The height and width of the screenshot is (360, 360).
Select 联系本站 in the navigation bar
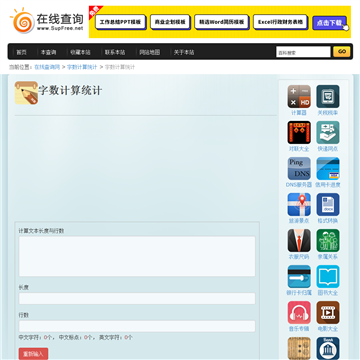[x=115, y=52]
